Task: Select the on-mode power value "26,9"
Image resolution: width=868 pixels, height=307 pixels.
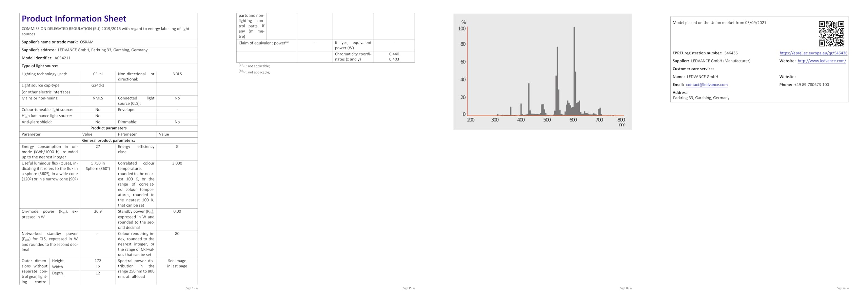Action: tap(98, 212)
